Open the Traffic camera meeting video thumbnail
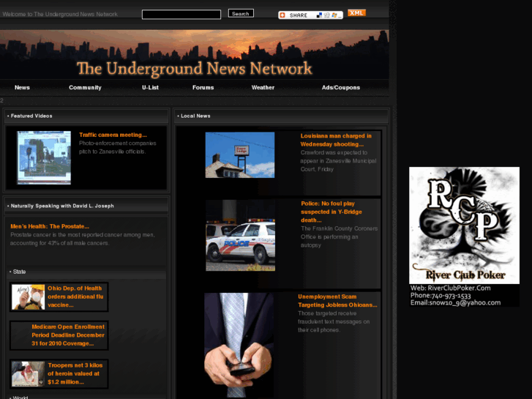The image size is (532, 399). point(44,157)
